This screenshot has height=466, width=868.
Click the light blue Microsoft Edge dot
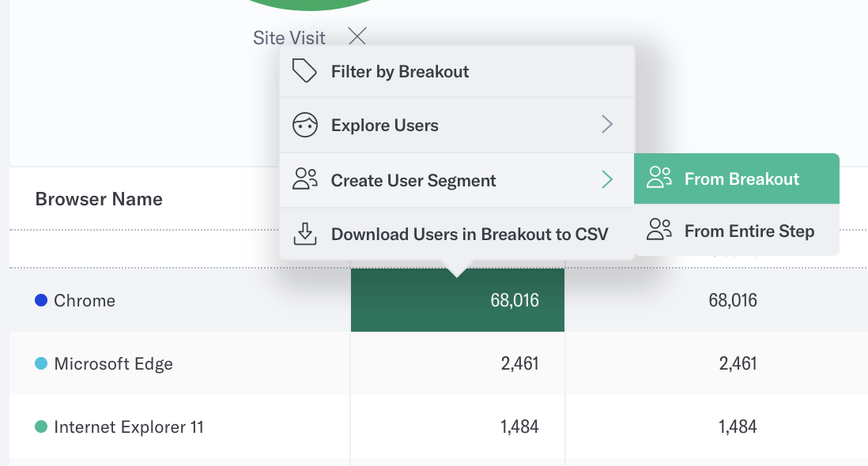[41, 363]
